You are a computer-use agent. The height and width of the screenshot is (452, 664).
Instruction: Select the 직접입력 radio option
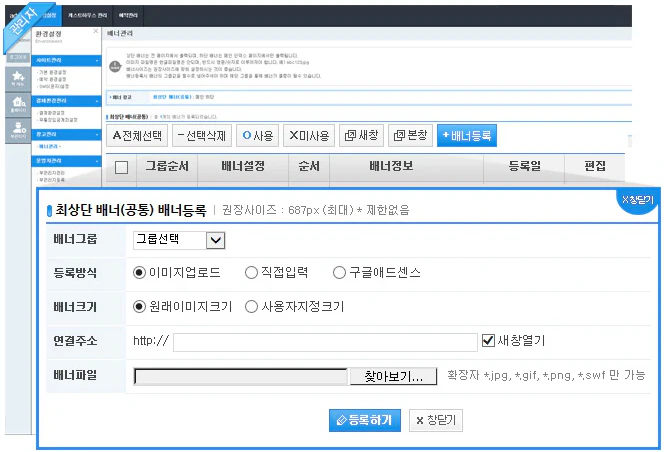click(251, 272)
